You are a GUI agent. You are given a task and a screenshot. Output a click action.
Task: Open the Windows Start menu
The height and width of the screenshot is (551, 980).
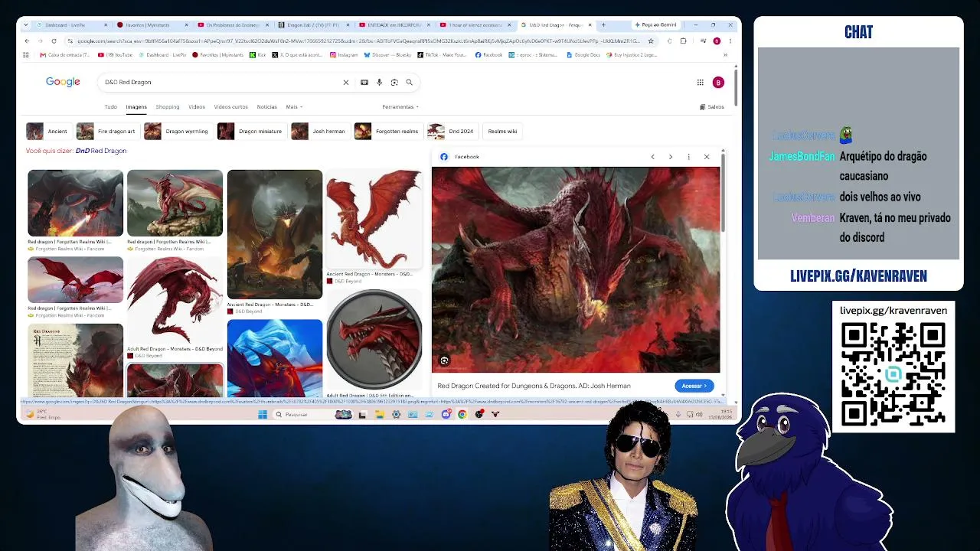point(263,414)
